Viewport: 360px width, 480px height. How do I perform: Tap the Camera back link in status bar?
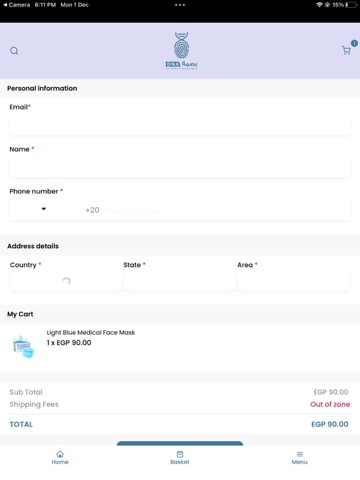(17, 5)
